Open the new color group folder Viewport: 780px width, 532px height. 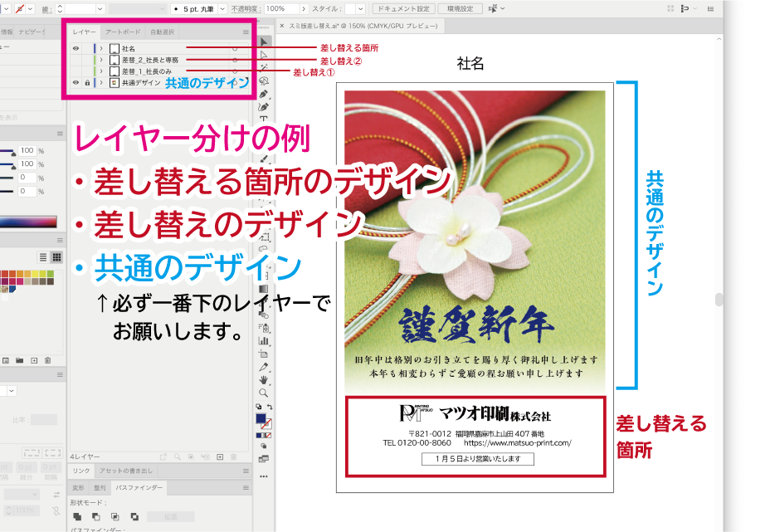coord(19,360)
